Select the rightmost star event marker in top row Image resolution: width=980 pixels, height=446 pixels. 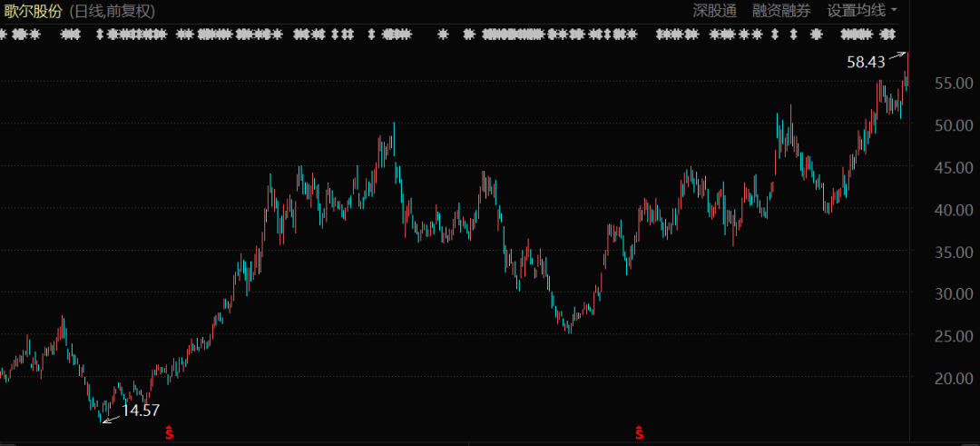pos(887,35)
